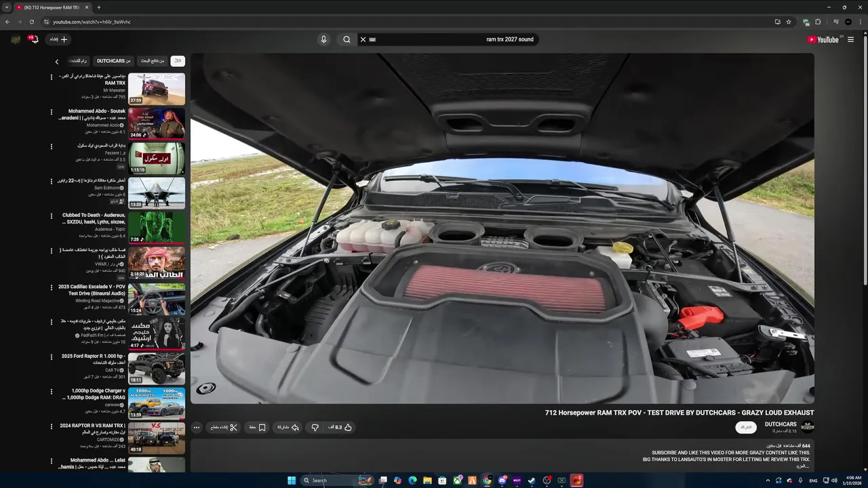The image size is (868, 488).
Task: Click the carwow channel name
Action: (112, 405)
